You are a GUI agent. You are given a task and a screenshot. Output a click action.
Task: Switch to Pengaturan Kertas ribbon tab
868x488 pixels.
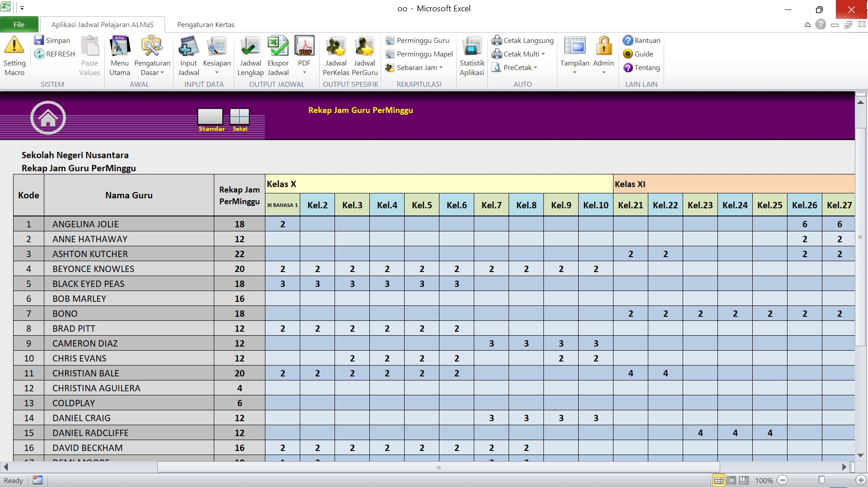[x=206, y=24]
